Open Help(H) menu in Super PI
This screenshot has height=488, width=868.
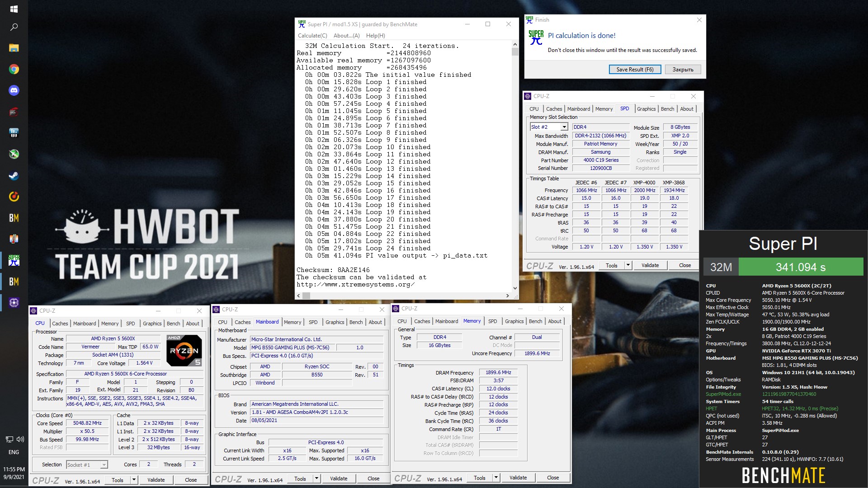[375, 36]
